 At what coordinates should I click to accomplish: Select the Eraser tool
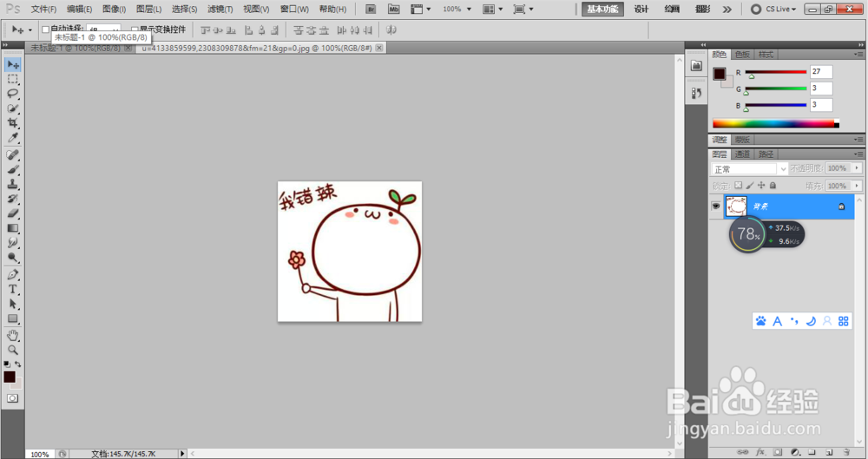click(13, 213)
